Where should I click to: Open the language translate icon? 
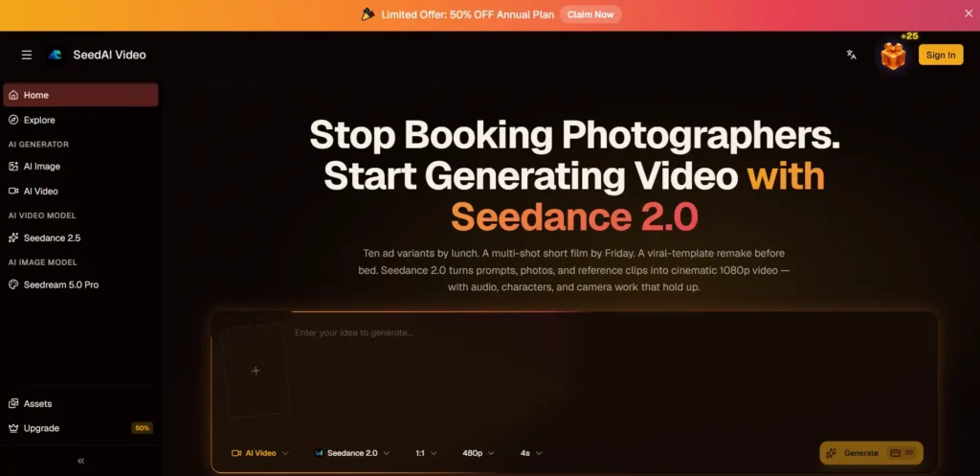(x=851, y=55)
